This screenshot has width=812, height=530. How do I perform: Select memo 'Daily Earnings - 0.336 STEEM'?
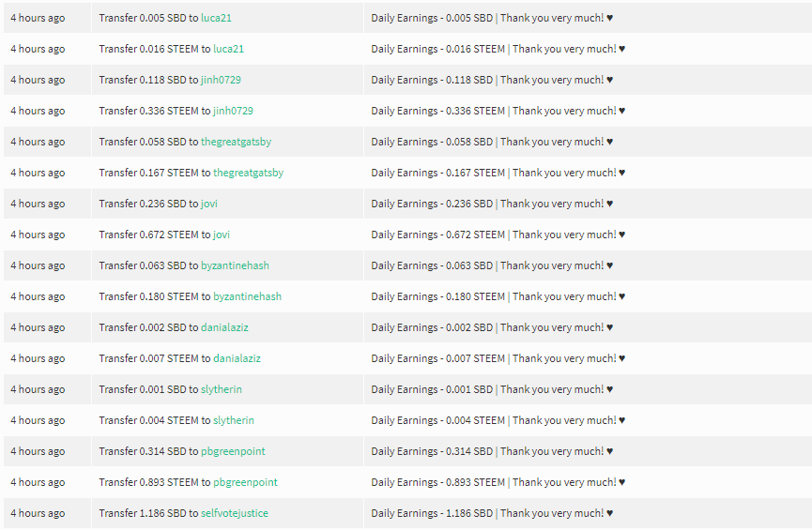pyautogui.click(x=438, y=112)
